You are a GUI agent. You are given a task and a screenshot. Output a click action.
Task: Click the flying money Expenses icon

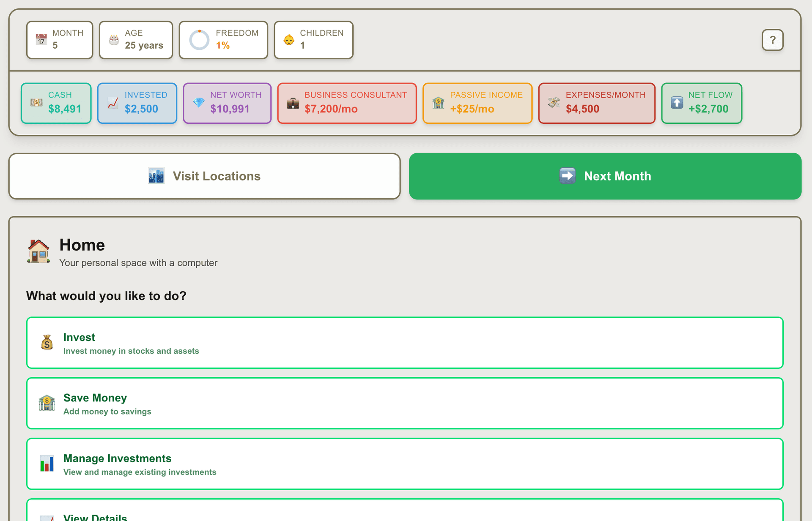554,103
